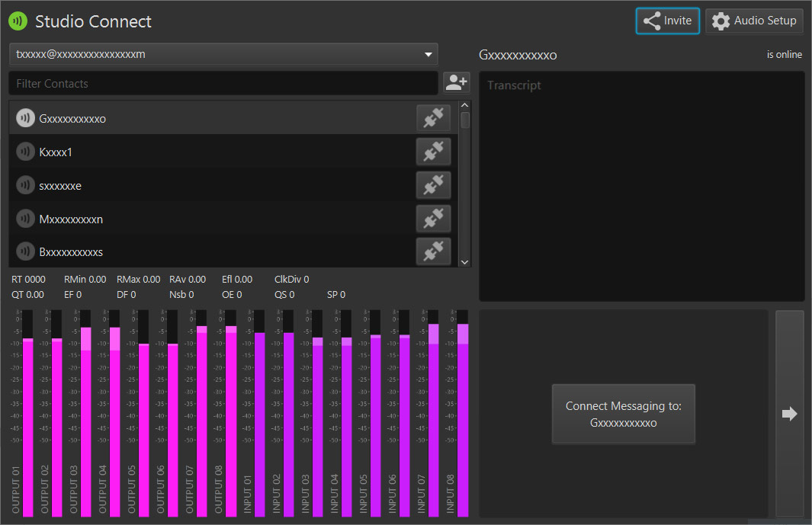Click the RMax 0.00 statistic
This screenshot has height=525, width=812.
138,280
